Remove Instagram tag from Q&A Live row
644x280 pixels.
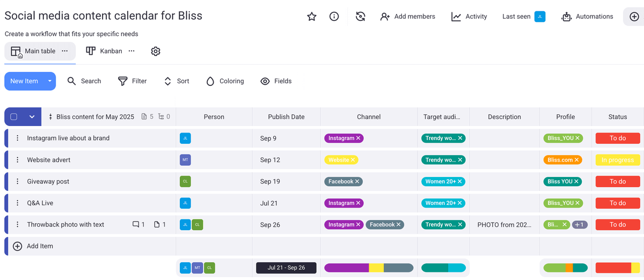tap(358, 203)
